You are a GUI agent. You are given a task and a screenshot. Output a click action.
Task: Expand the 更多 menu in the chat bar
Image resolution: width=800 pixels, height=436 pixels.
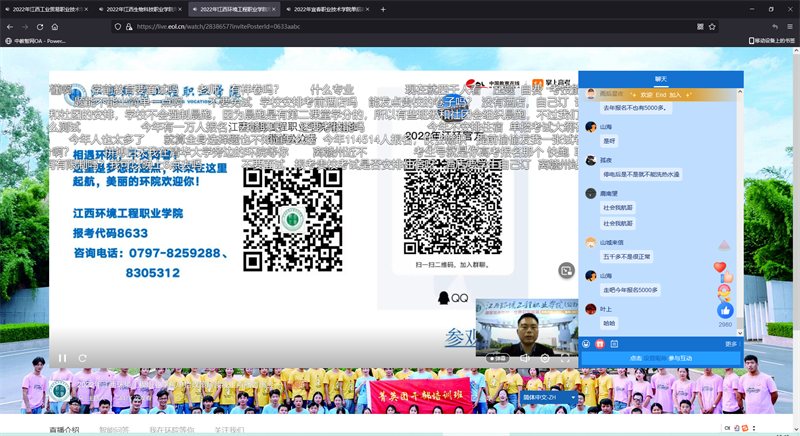pos(731,344)
